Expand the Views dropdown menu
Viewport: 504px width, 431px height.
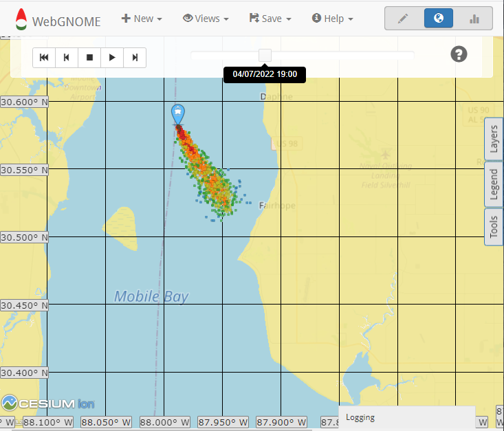point(206,19)
